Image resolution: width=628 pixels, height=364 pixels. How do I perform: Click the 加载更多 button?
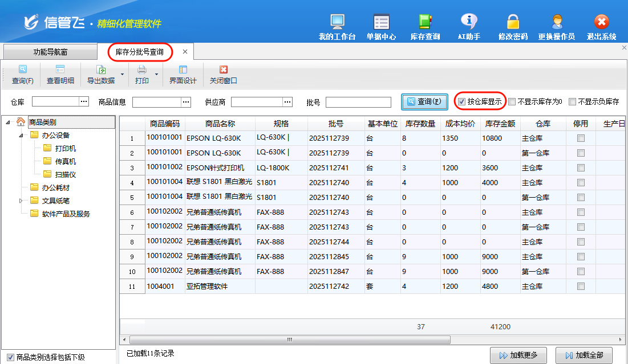(x=518, y=355)
